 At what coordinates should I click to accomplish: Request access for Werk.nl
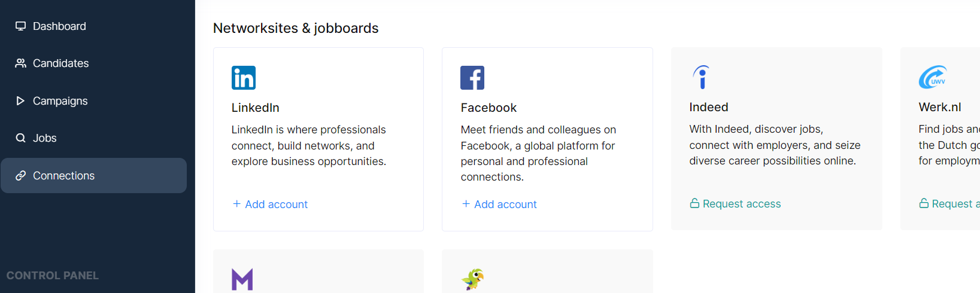click(949, 204)
